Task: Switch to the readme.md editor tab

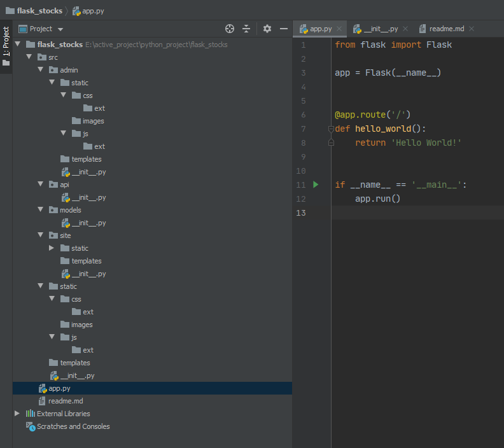Action: [x=446, y=29]
